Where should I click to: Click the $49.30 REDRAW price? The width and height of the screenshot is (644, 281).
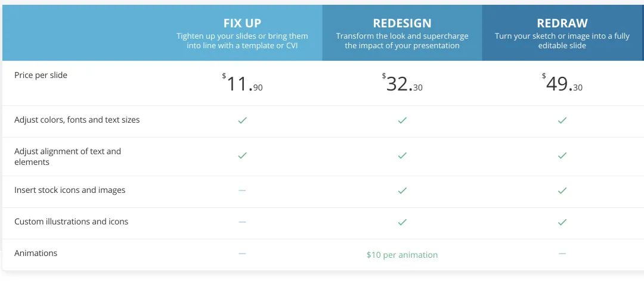[x=562, y=84]
